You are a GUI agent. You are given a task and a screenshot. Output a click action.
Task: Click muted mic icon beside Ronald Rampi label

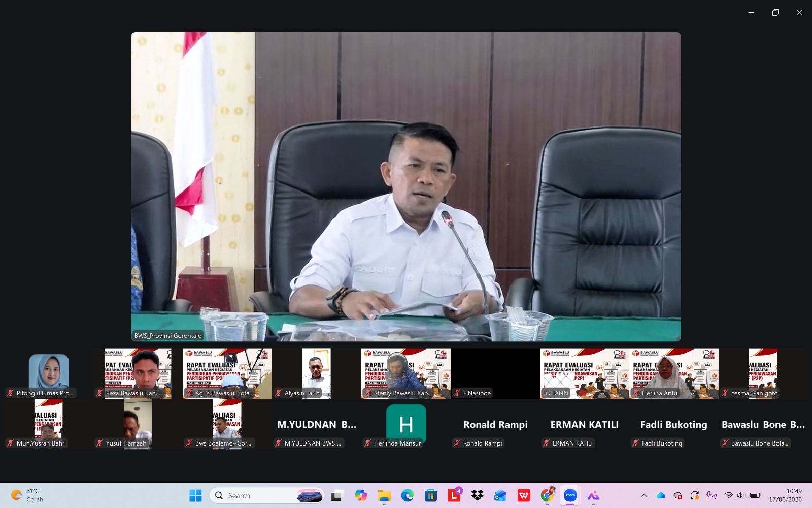457,443
